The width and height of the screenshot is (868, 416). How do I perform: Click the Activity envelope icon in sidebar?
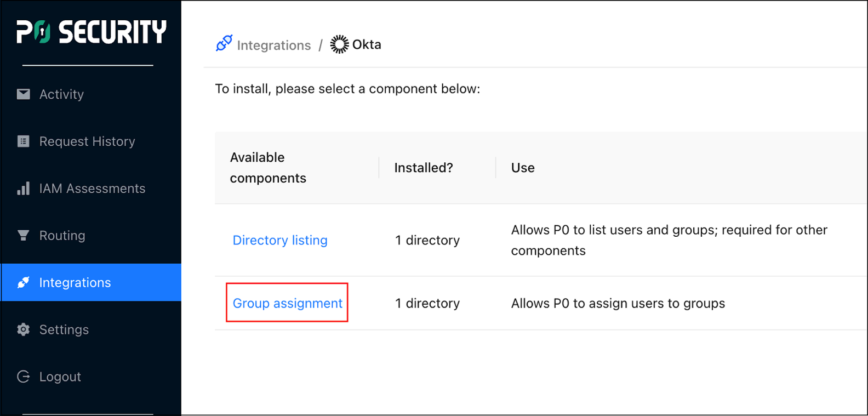24,94
